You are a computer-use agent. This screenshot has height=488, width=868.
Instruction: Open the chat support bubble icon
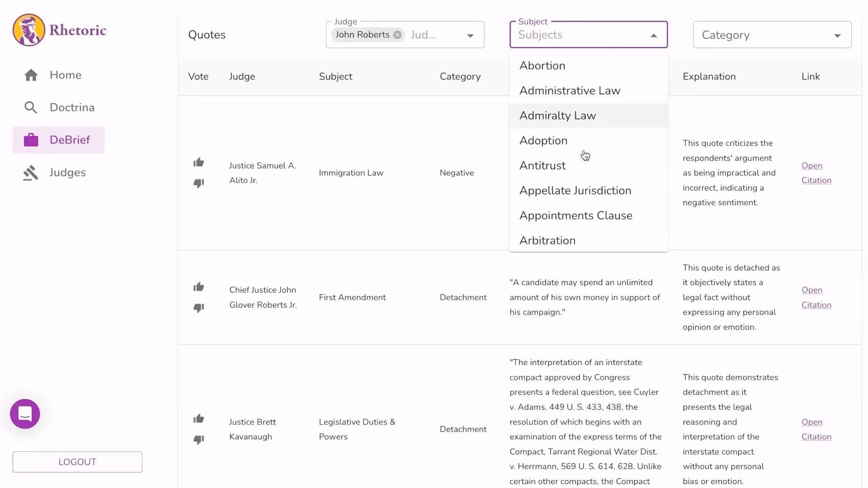tap(25, 414)
